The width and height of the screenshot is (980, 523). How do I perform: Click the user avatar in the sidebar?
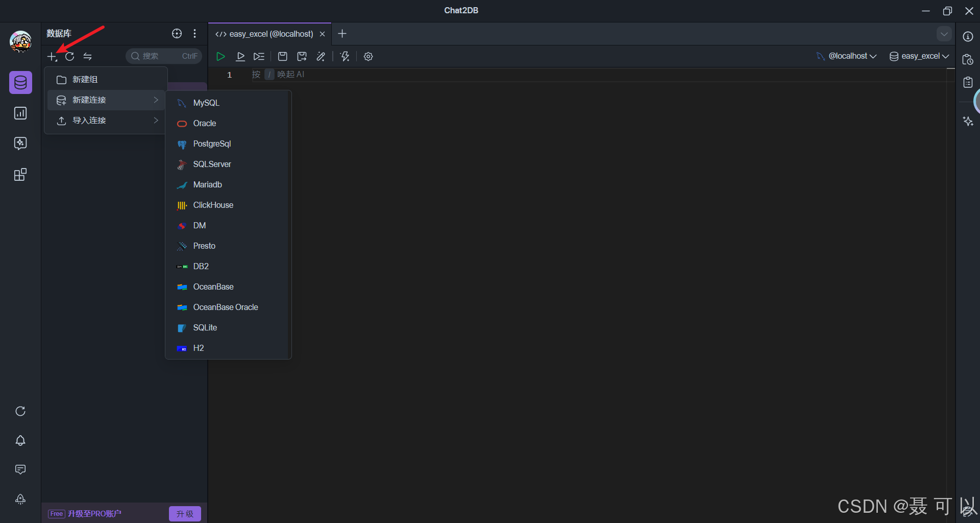pos(20,41)
